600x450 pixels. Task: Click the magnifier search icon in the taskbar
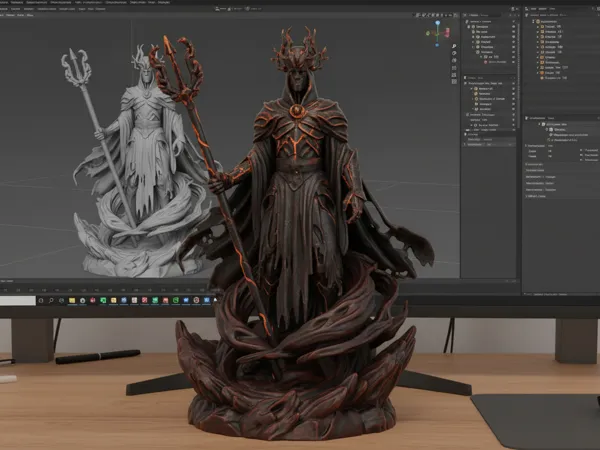(x=51, y=301)
